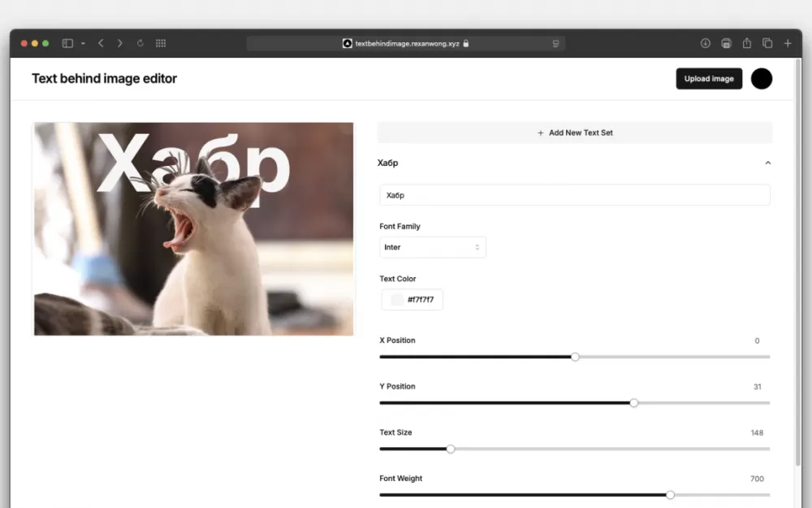This screenshot has width=812, height=508.
Task: Click the Upload image button
Action: tap(709, 79)
